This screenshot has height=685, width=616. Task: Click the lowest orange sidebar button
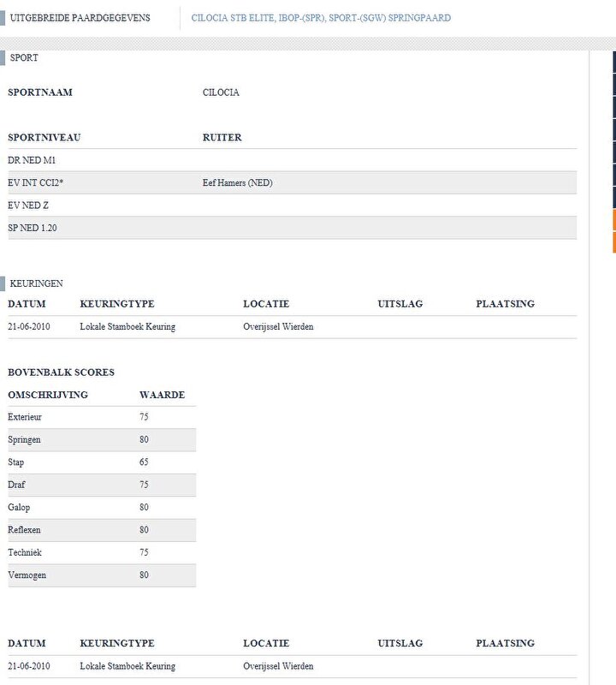pos(613,242)
